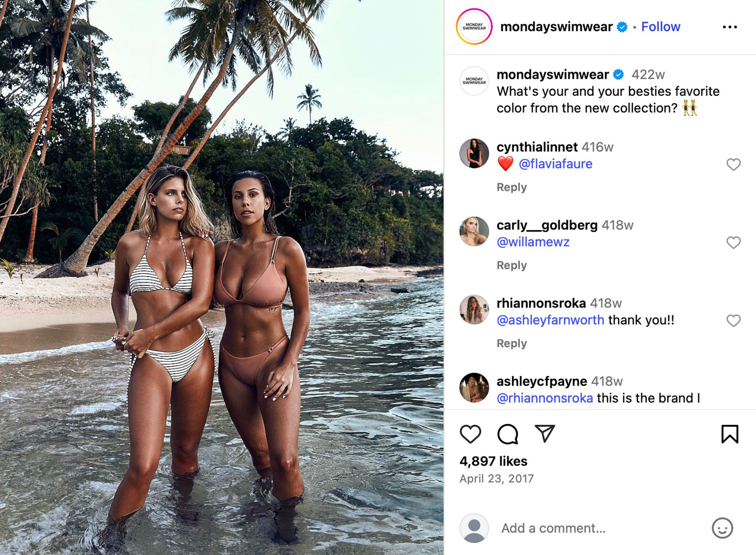Open the emoji picker in the comment field
The image size is (756, 555).
(723, 528)
